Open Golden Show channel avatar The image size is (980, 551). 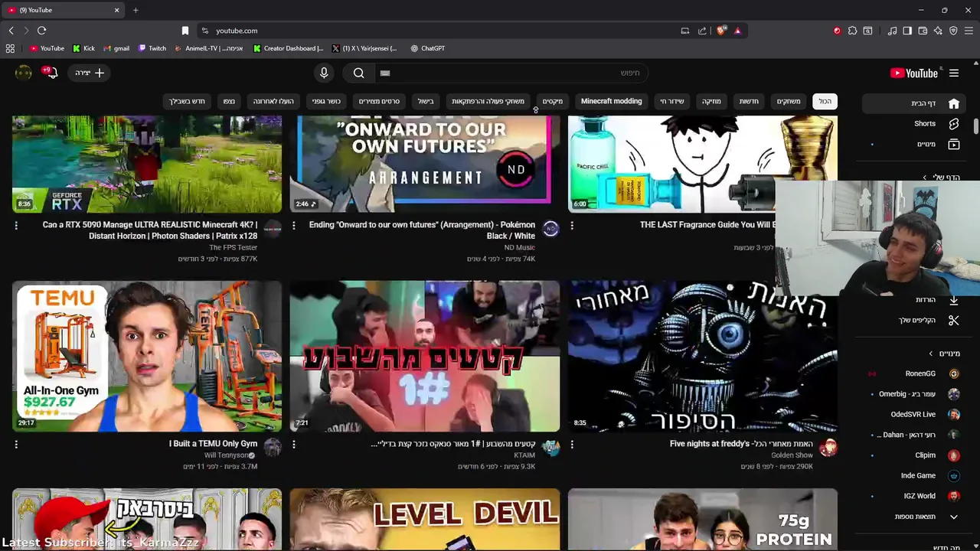(x=828, y=448)
